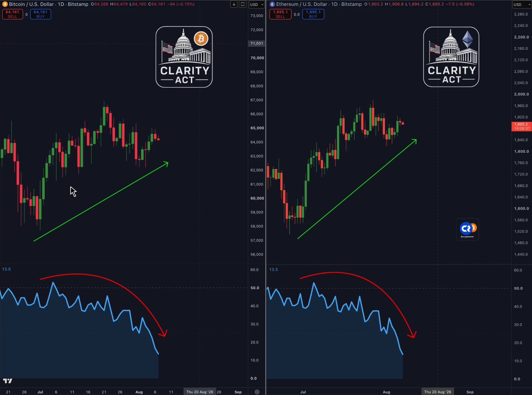532x395 pixels.
Task: Click the 70,000 level on Bitcoin price scale
Action: pos(257,58)
